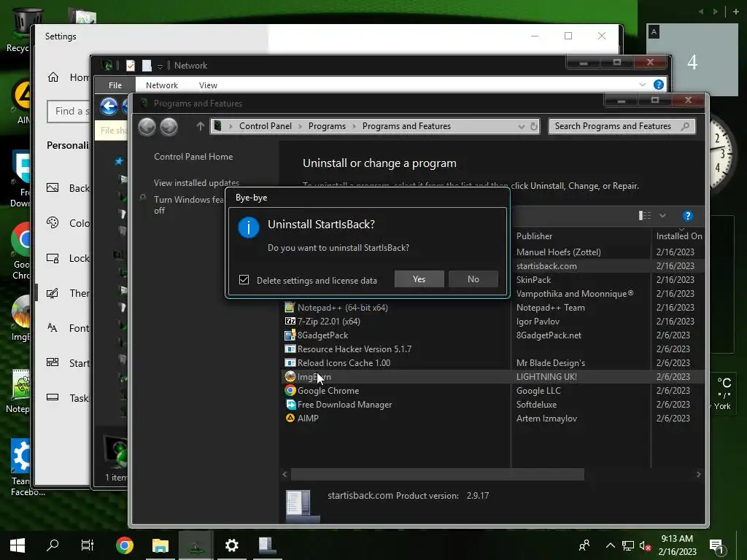Open Fonts icon in Settings sidebar

(53, 327)
